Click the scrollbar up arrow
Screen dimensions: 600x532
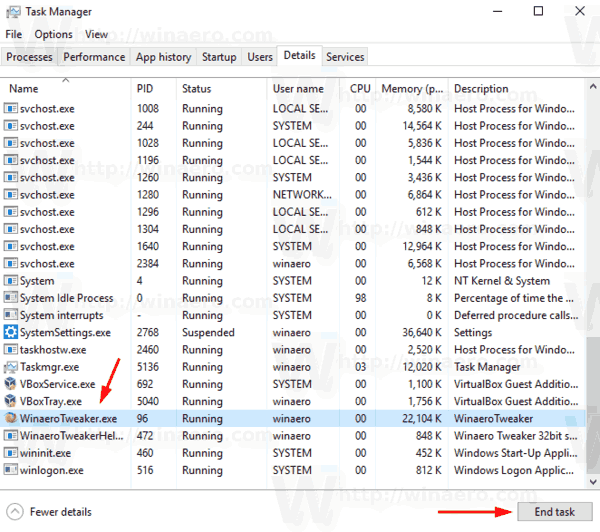(x=593, y=86)
